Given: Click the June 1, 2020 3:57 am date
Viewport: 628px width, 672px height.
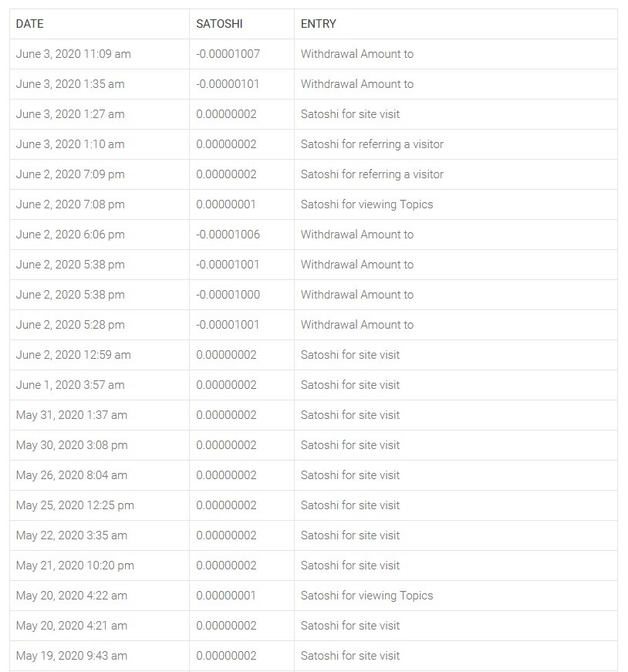Looking at the screenshot, I should pos(70,385).
